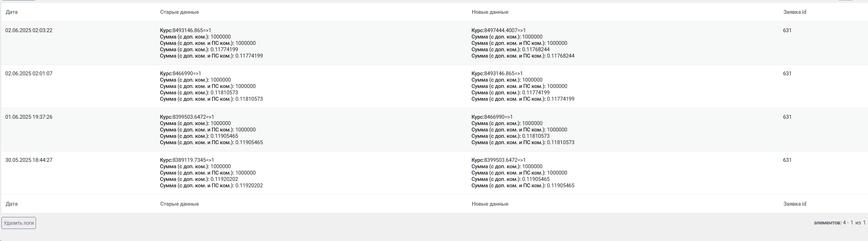This screenshot has width=868, height=241.
Task: Click bottom Заявка id footer label
Action: pos(795,204)
